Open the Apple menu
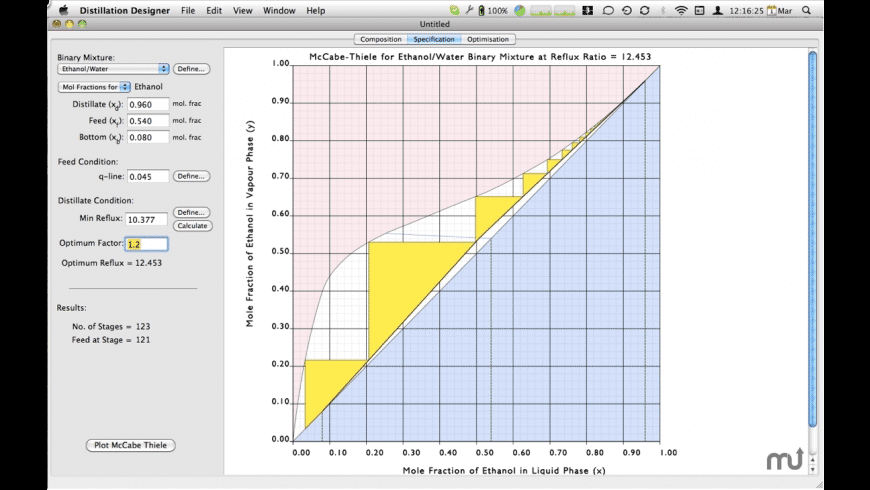 click(x=63, y=10)
